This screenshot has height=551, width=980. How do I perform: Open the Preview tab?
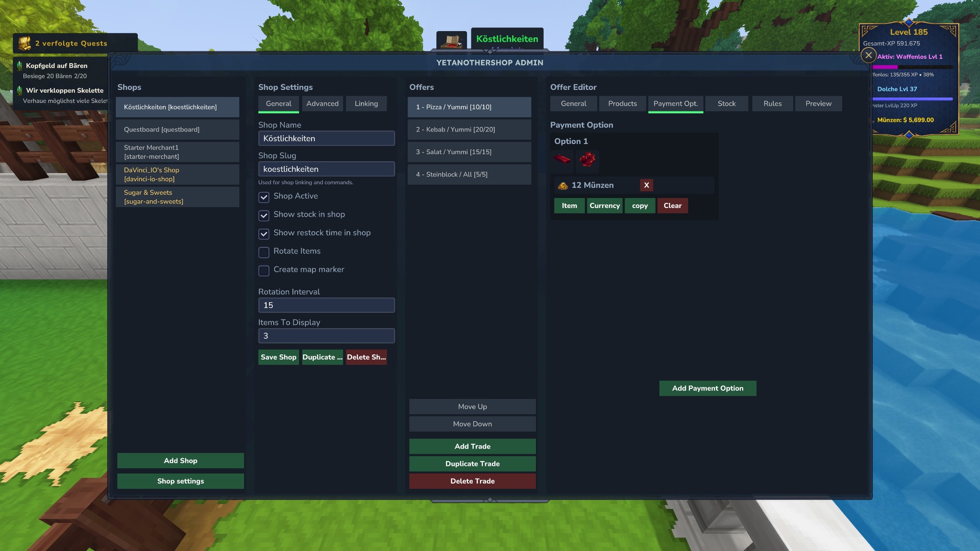coord(818,104)
